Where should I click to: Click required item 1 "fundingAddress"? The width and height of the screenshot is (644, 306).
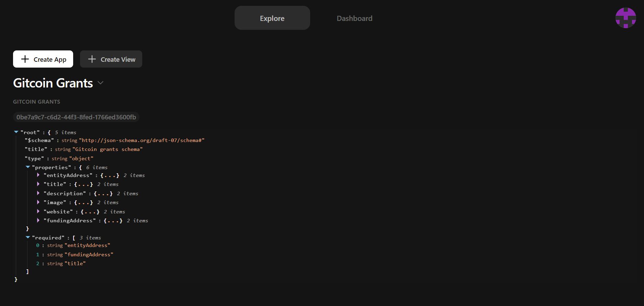tap(89, 255)
